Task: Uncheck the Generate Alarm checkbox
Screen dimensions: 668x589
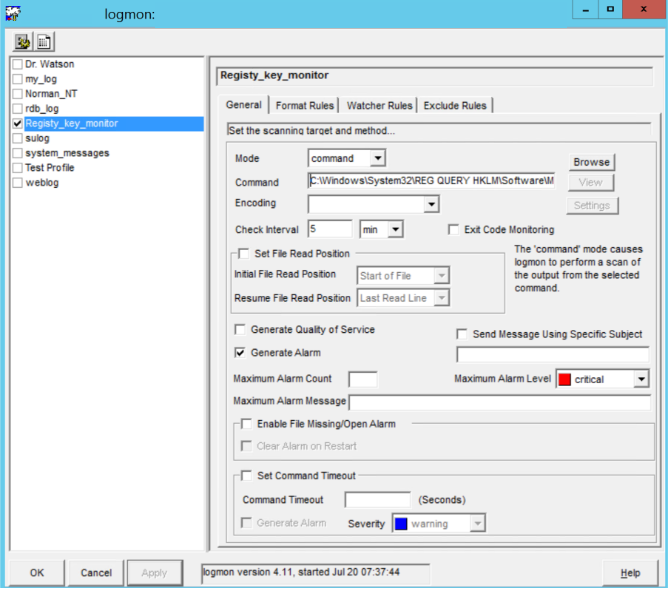Action: [239, 352]
